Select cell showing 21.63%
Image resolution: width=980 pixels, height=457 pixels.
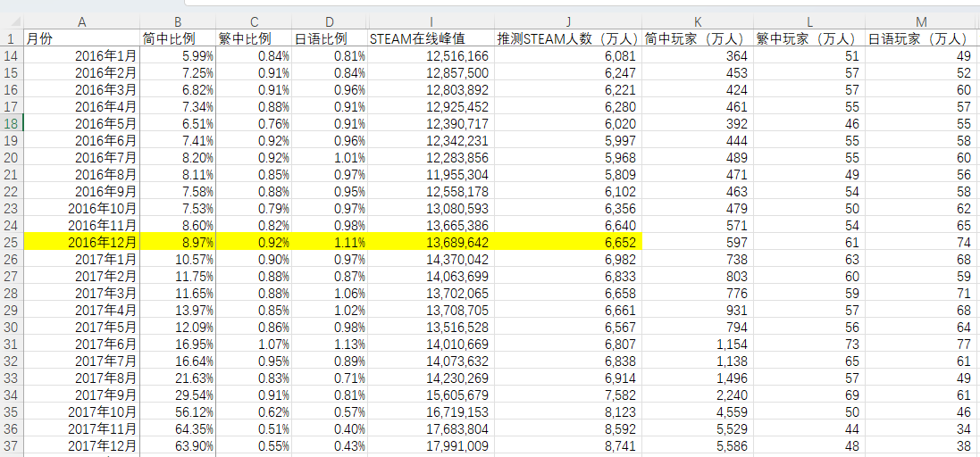178,378
